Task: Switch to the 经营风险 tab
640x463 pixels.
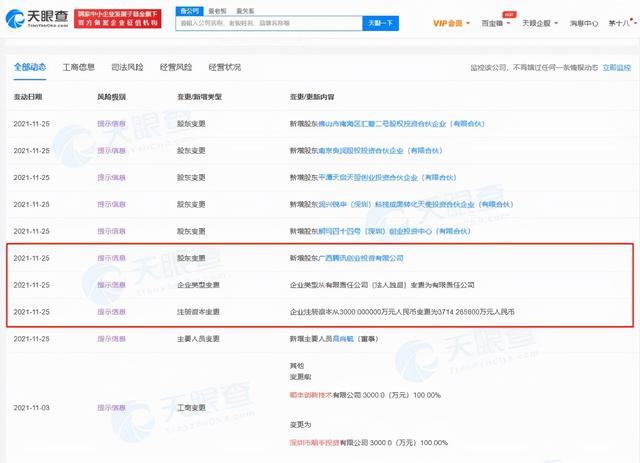Action: pos(176,67)
